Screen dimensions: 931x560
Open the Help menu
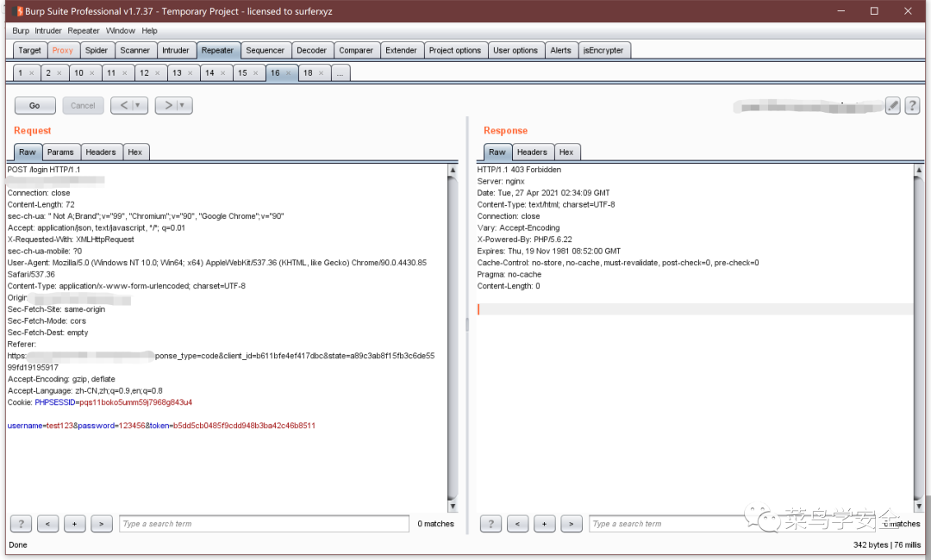pyautogui.click(x=150, y=31)
